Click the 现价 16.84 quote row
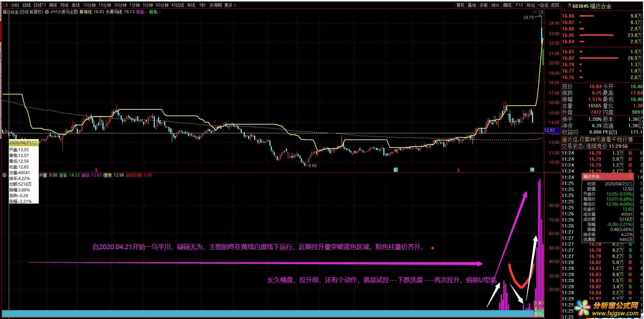Screen dimensions: 644x319 [582, 86]
